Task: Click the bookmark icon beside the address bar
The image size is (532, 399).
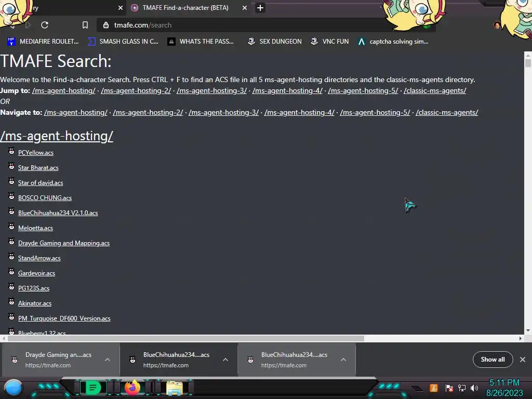Action: (x=85, y=25)
